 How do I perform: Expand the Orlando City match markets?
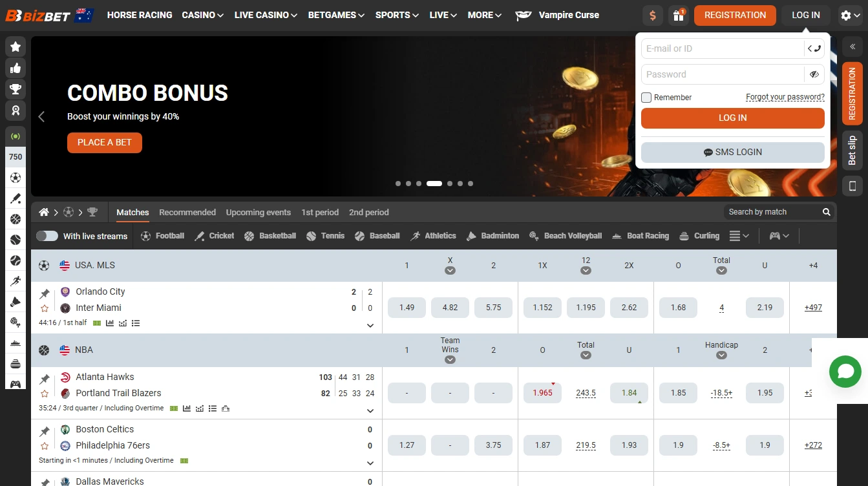pyautogui.click(x=370, y=325)
